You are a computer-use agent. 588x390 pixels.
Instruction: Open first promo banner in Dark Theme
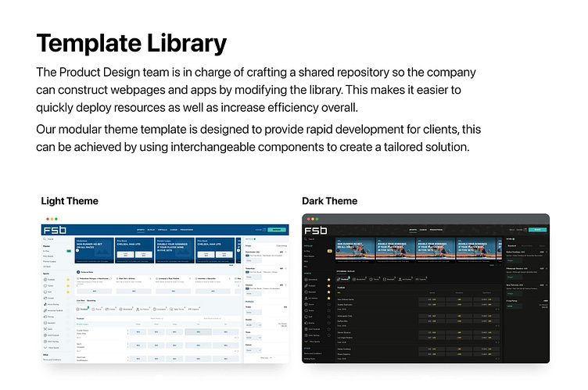[x=355, y=250]
